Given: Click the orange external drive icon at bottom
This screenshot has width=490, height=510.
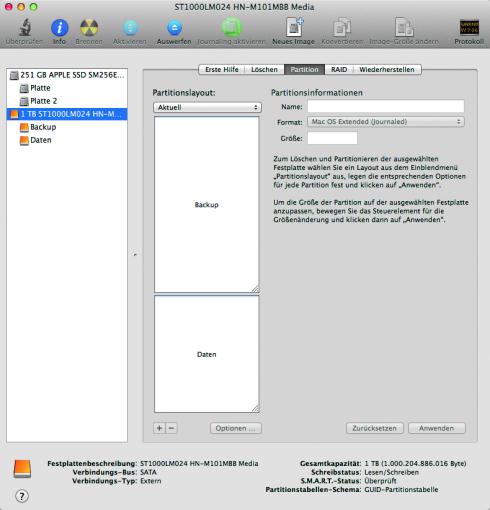Looking at the screenshot, I should point(22,469).
